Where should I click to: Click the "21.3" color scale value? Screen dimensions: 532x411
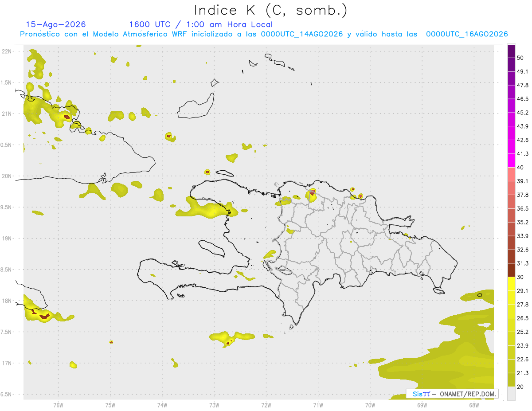523,373
